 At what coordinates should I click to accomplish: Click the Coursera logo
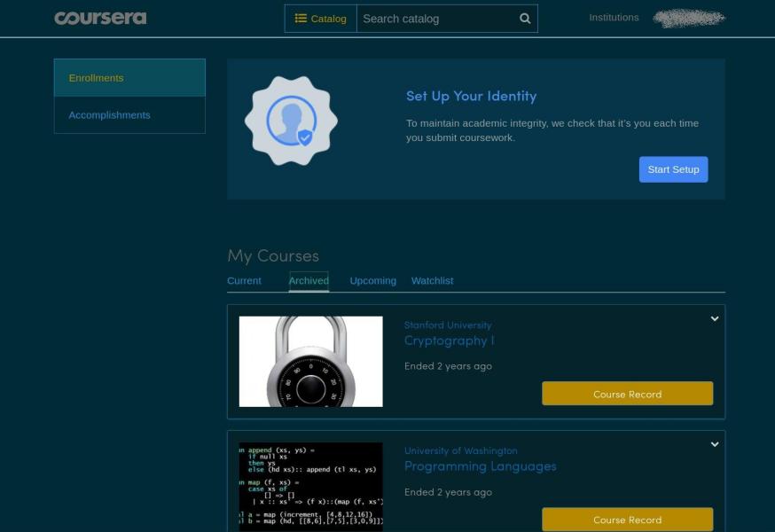[x=100, y=18]
